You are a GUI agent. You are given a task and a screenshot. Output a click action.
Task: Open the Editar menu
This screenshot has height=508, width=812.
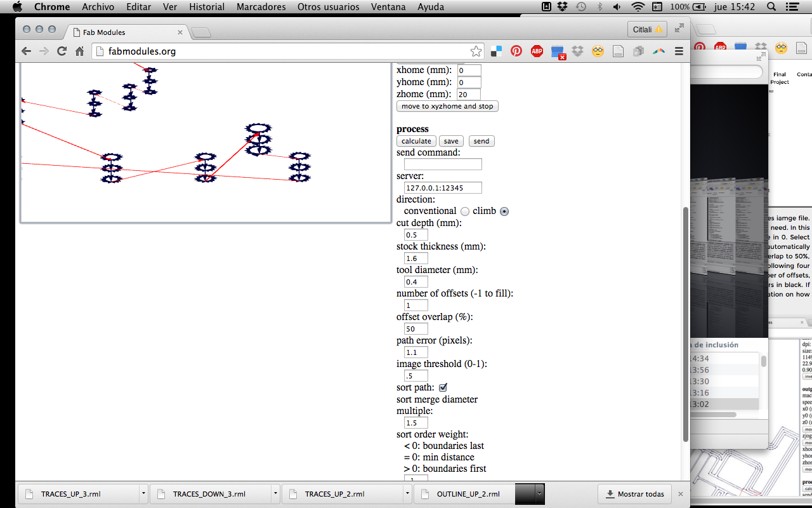(x=138, y=7)
